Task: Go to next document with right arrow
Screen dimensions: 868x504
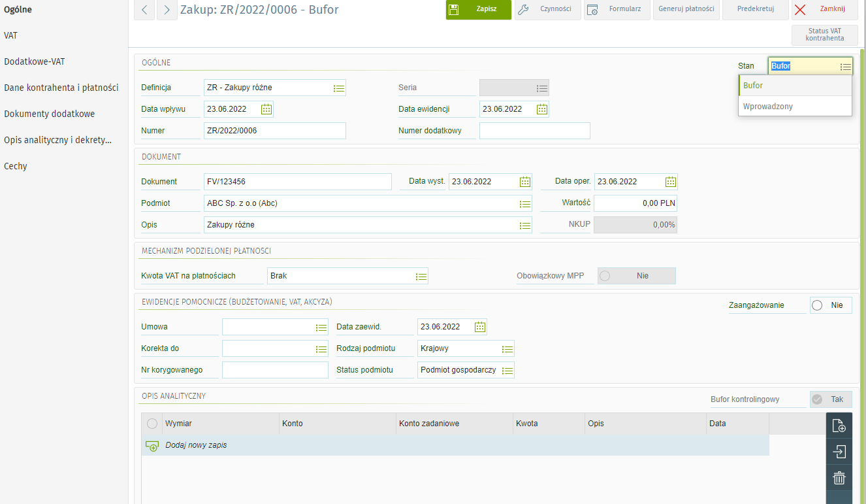Action: click(x=167, y=10)
